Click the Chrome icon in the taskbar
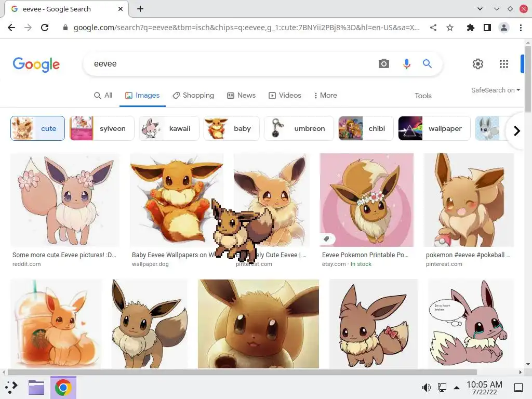Viewport: 532px width, 399px height. pyautogui.click(x=63, y=388)
